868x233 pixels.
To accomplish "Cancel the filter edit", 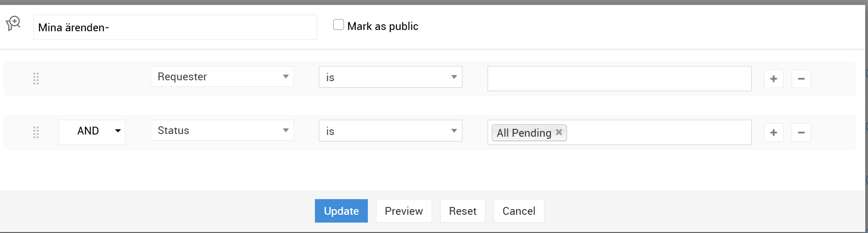I will [518, 211].
